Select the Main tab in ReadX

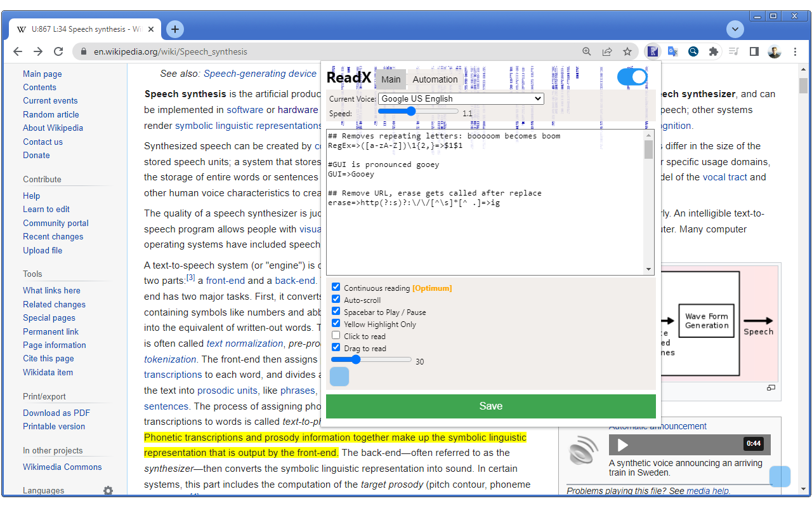pyautogui.click(x=391, y=79)
